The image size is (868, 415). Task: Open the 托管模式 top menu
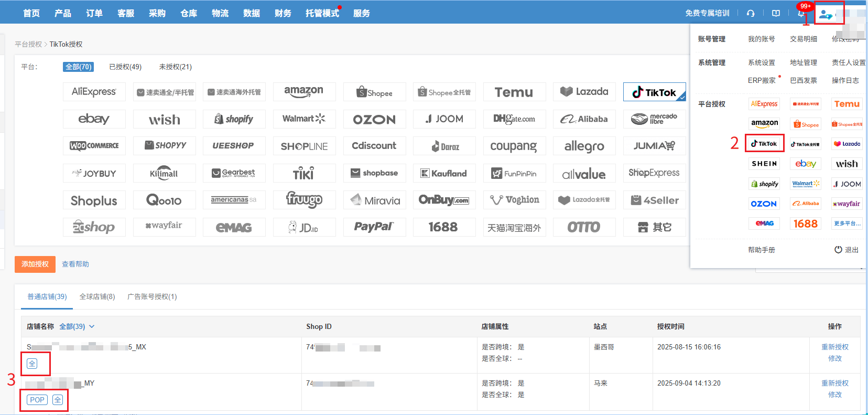pyautogui.click(x=322, y=13)
